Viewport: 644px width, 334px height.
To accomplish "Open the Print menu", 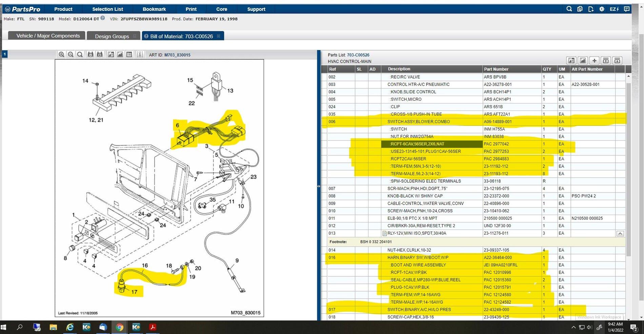I will pos(191,9).
